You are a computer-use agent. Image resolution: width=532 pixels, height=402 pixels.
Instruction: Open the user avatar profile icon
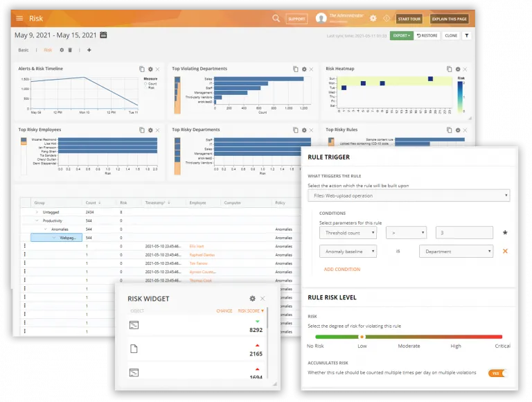(321, 18)
